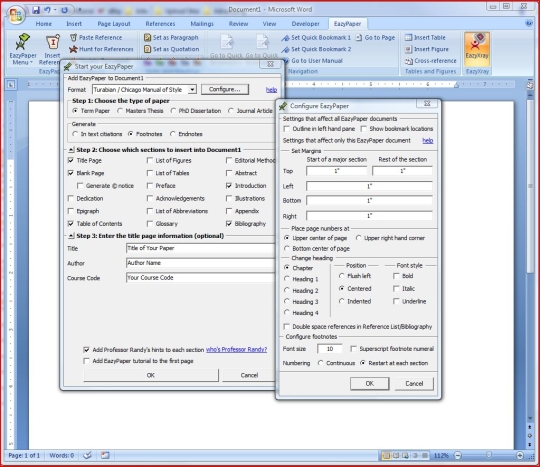Collapse Step 3 title page expander

(71, 236)
